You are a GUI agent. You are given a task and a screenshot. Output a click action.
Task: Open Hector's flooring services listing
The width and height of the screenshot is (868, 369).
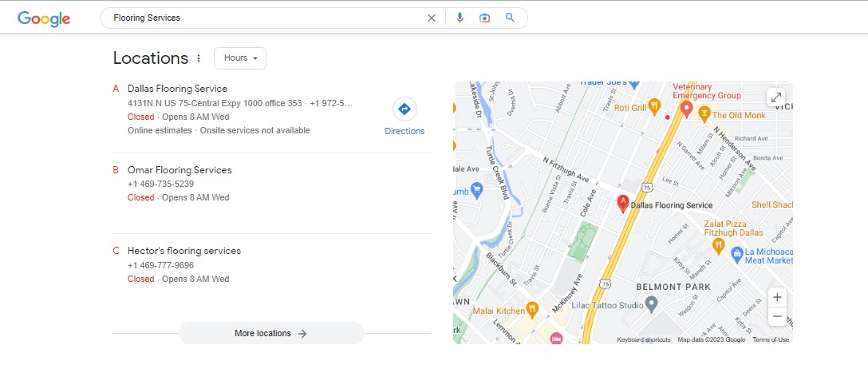(184, 251)
